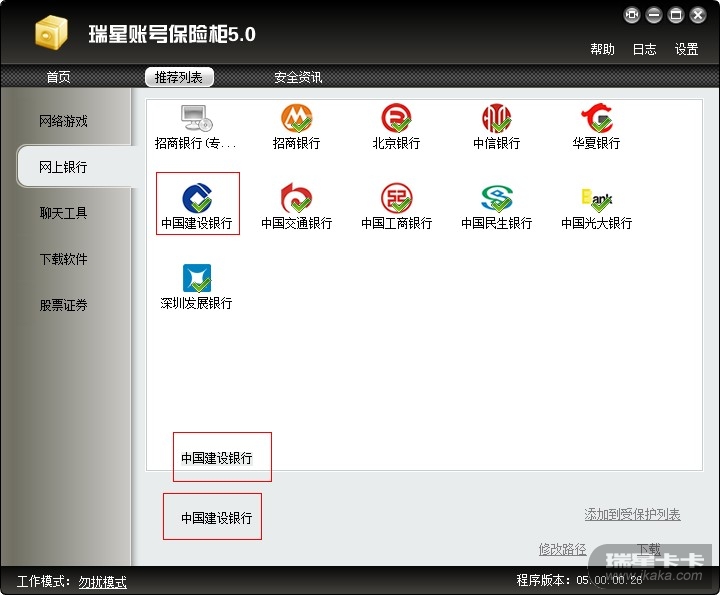Open the 日志 menu
Viewport: 720px width, 595px height.
tap(644, 49)
